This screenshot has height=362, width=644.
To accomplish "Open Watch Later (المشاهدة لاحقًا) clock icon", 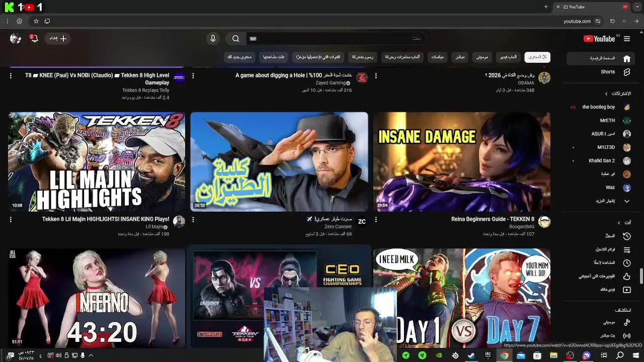I will click(626, 263).
